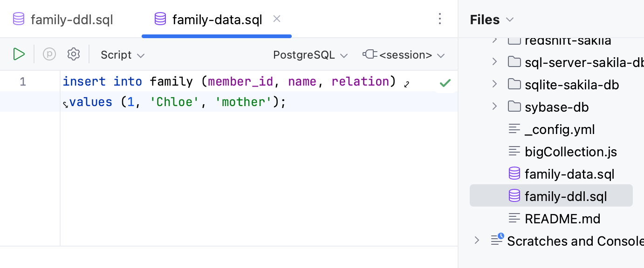The width and height of the screenshot is (644, 268).
Task: Click the file icon beside README.md
Action: tap(514, 218)
